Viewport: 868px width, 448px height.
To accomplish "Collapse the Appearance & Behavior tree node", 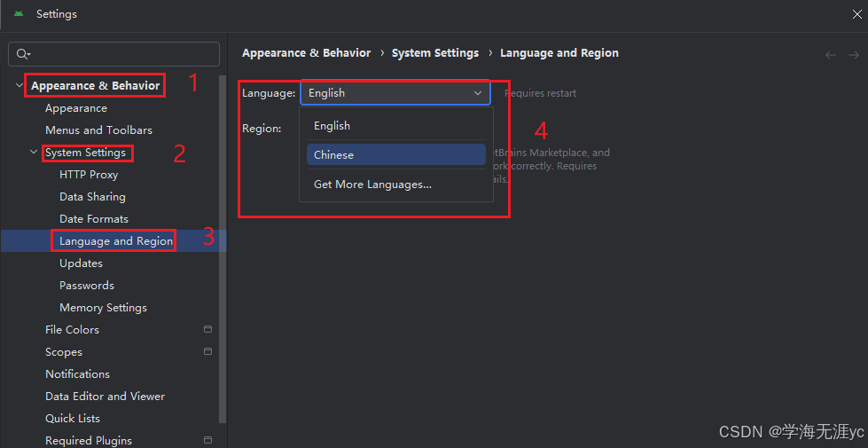I will click(x=20, y=86).
